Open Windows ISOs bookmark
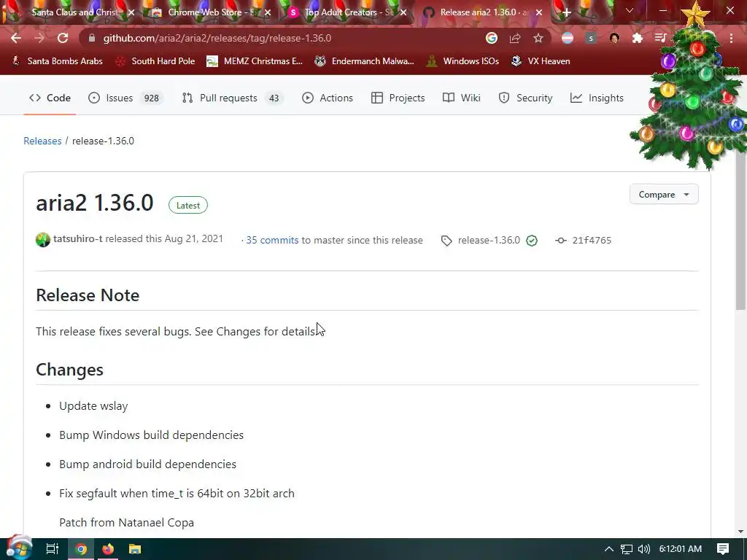Screen dimensions: 747x560 pyautogui.click(x=462, y=61)
